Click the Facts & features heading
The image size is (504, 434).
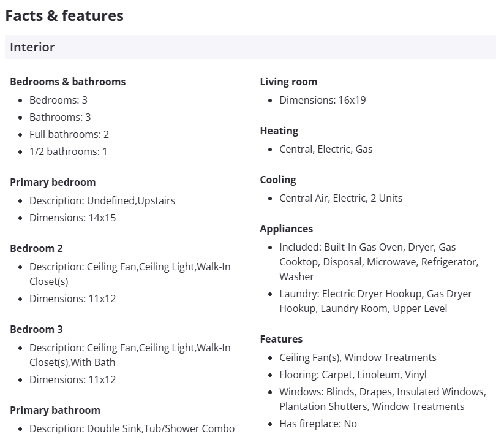point(64,16)
